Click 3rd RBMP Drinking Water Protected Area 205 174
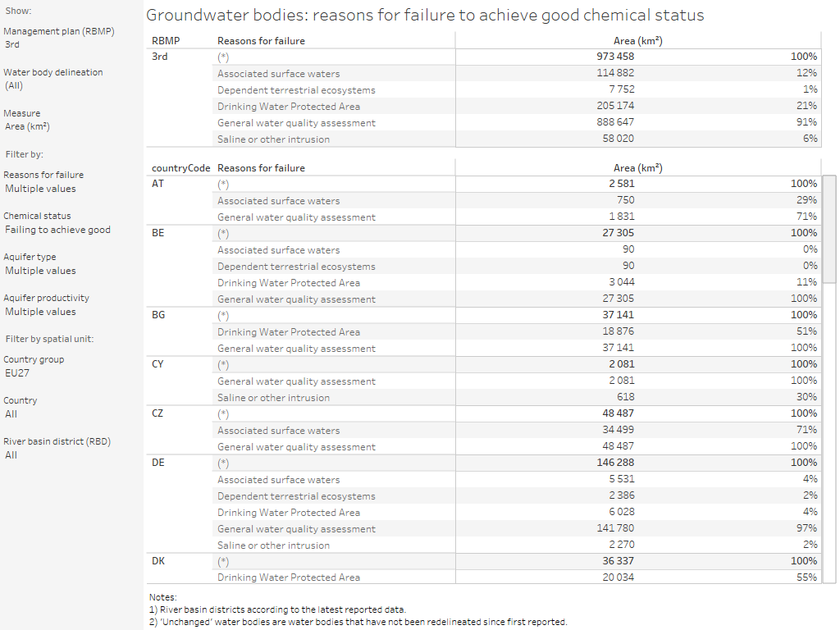The width and height of the screenshot is (840, 630). point(615,106)
